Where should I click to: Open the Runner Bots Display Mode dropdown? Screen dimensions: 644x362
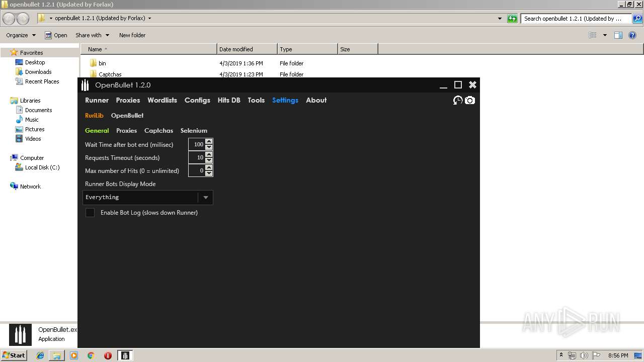click(148, 197)
